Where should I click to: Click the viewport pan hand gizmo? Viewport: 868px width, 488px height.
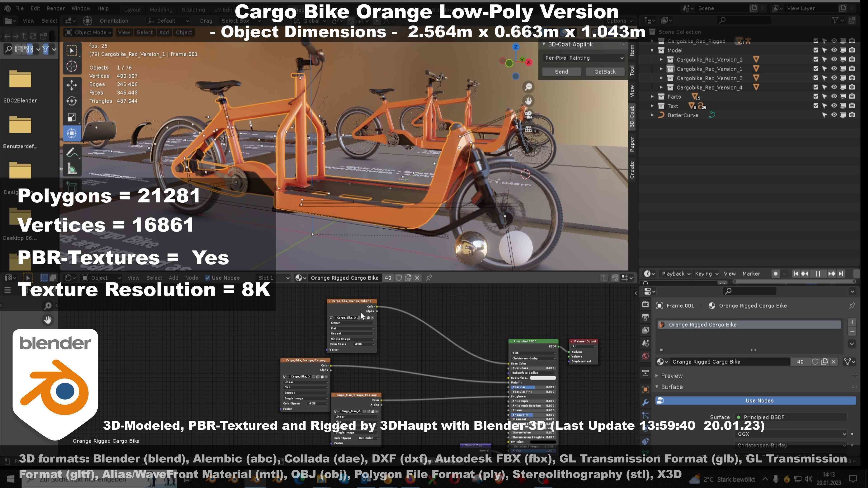[528, 101]
